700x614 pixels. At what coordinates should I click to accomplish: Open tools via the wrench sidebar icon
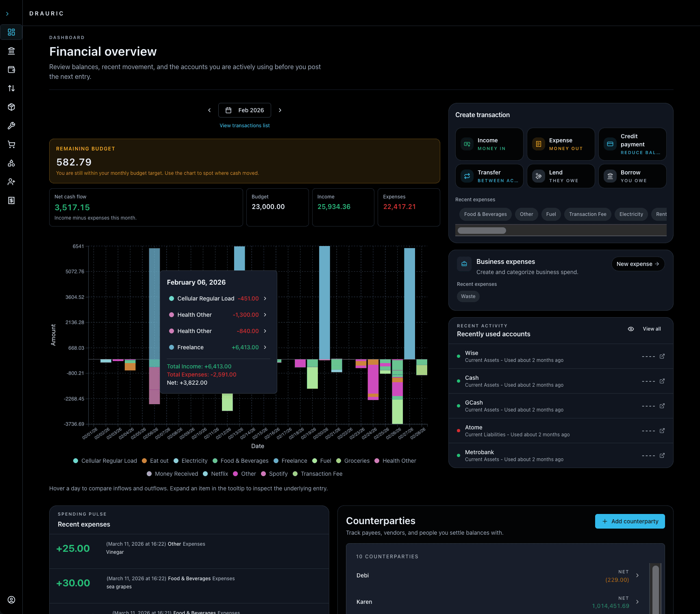[11, 126]
